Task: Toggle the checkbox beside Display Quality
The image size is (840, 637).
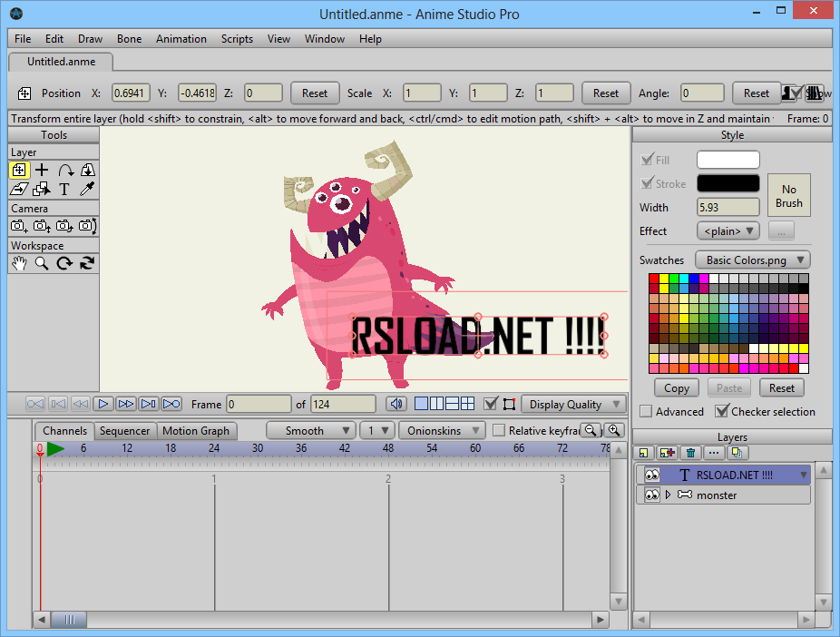Action: pos(491,404)
